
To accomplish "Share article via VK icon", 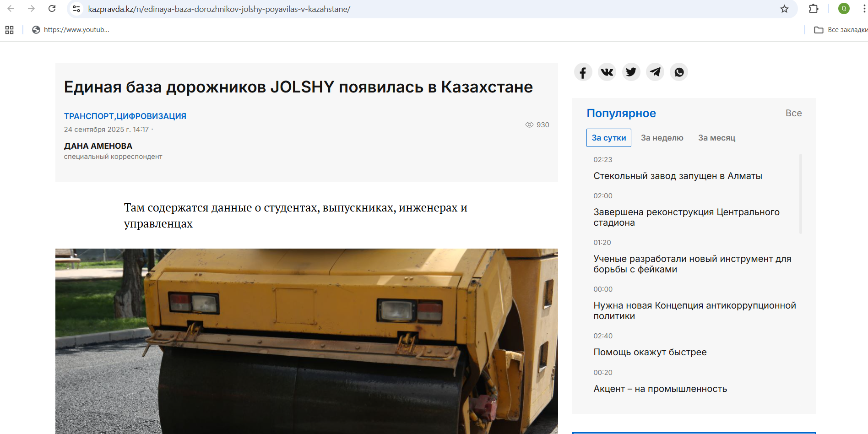I will click(607, 72).
